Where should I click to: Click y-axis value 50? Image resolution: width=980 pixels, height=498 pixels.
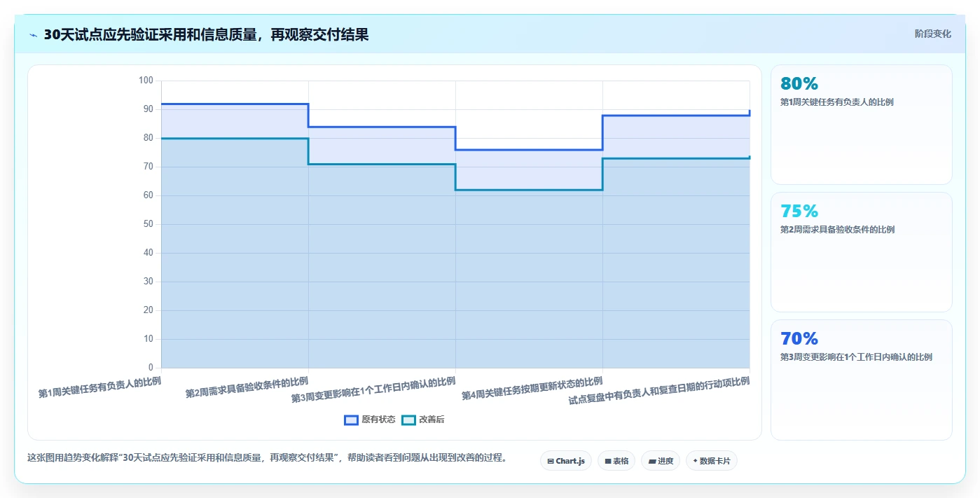(148, 224)
